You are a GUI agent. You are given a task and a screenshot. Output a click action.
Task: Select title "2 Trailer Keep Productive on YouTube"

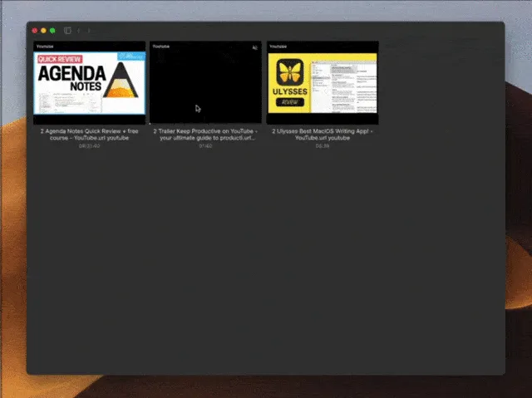[205, 135]
